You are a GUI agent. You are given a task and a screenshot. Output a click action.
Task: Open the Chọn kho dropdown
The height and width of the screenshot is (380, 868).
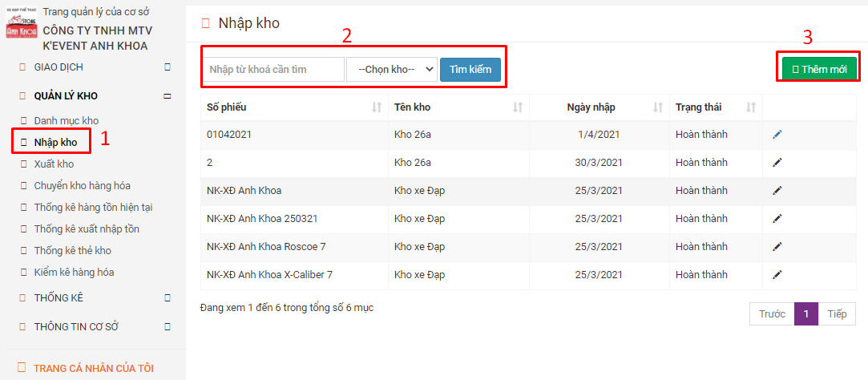coord(392,70)
